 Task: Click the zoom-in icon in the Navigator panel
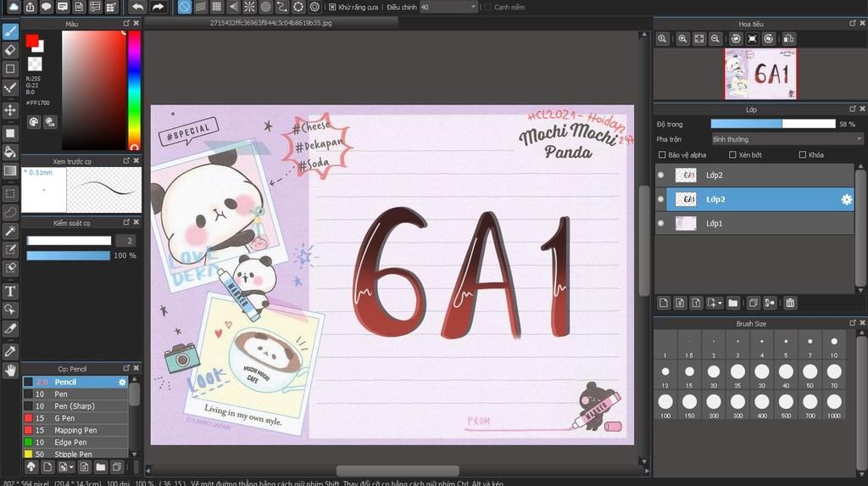point(682,39)
